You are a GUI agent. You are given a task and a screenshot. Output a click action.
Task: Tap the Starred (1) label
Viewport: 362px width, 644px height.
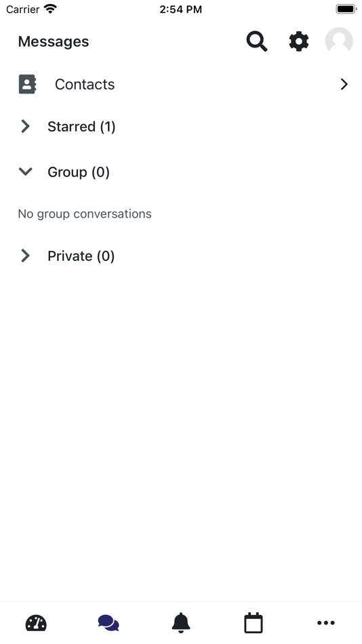(81, 127)
